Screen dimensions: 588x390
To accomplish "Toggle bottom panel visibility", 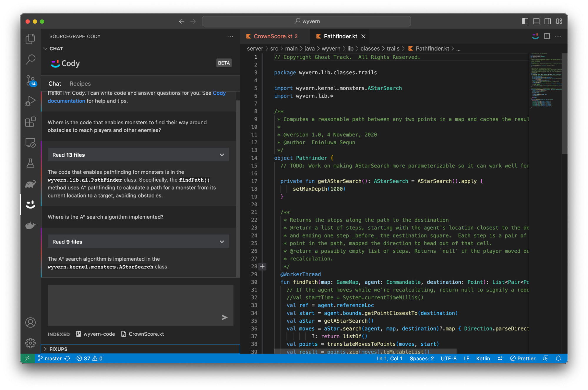I will coord(536,21).
